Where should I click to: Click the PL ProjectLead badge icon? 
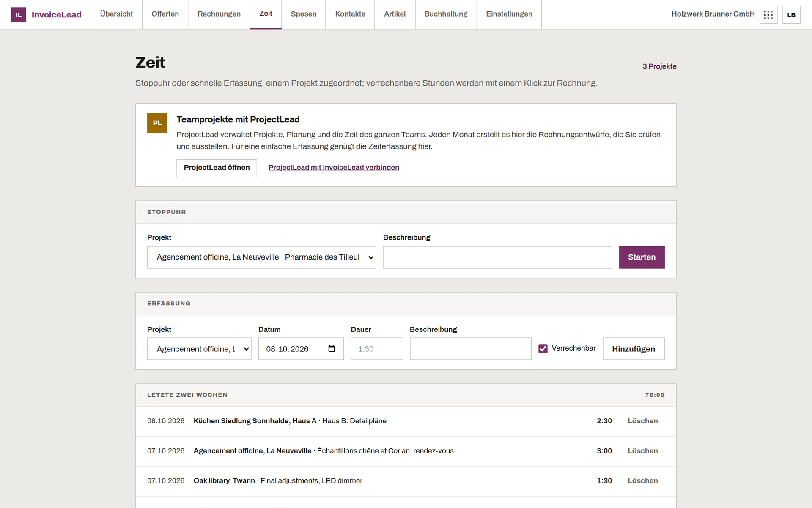pyautogui.click(x=157, y=123)
